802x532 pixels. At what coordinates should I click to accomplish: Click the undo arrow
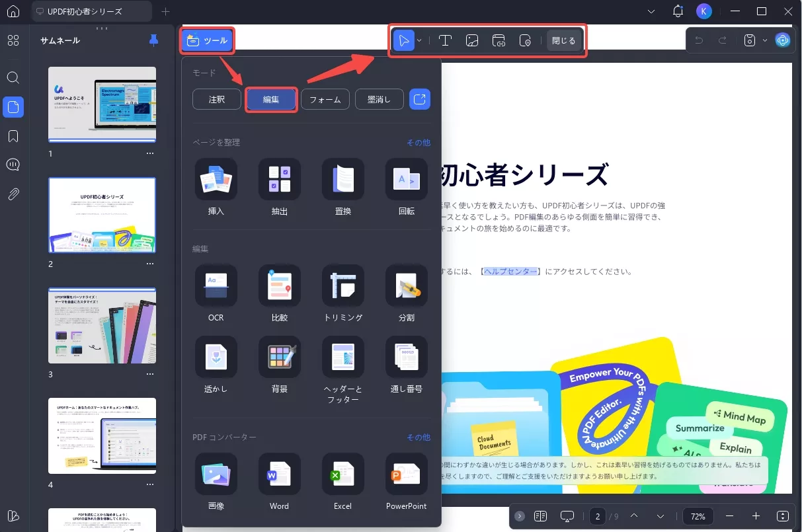click(x=699, y=40)
